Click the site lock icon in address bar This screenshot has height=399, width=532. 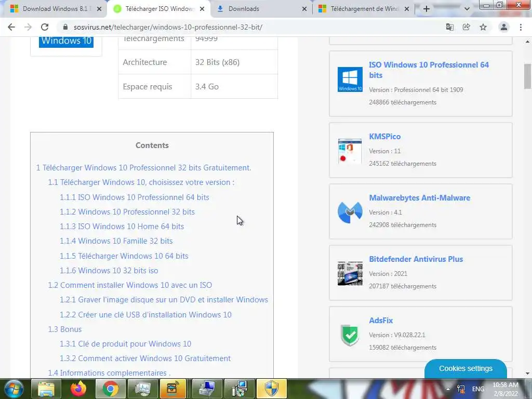(65, 27)
